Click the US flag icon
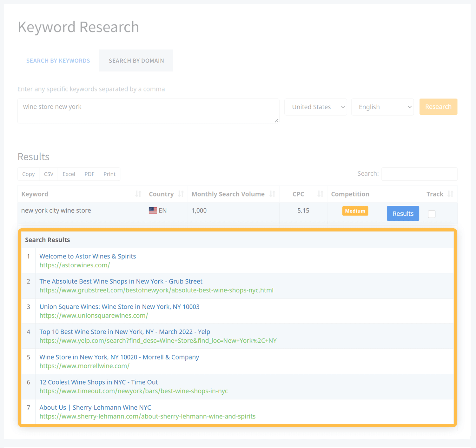This screenshot has width=476, height=448. click(153, 211)
